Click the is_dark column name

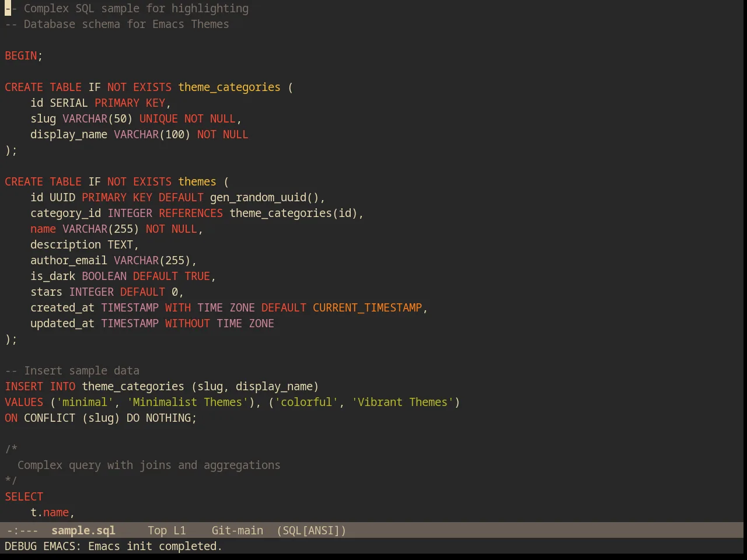click(x=53, y=276)
